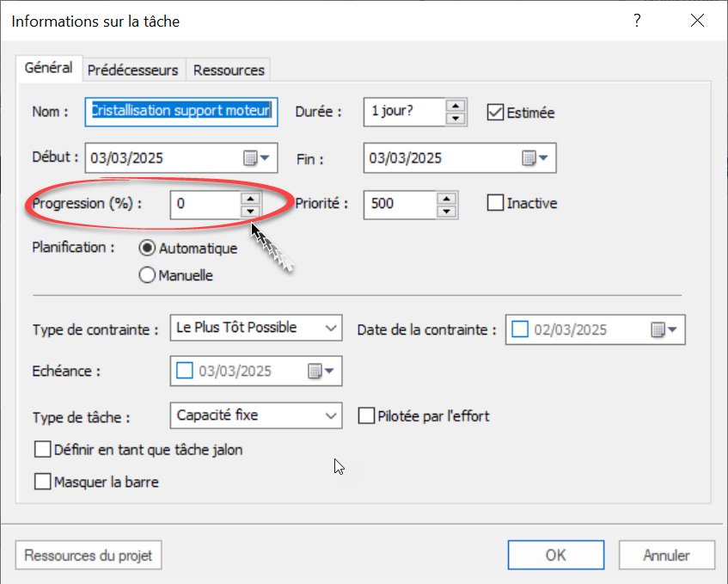The height and width of the screenshot is (584, 728).
Task: Uncheck the Estimée checkbox
Action: point(495,112)
